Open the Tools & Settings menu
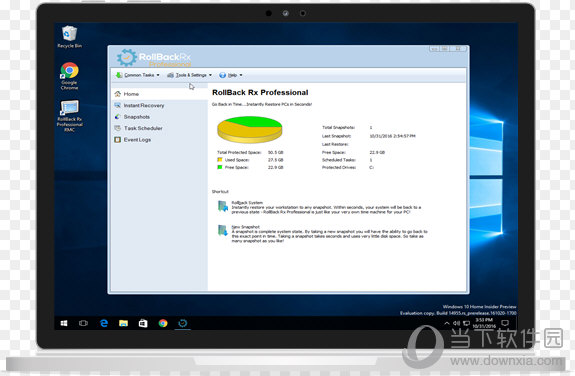This screenshot has height=376, width=575. click(190, 75)
